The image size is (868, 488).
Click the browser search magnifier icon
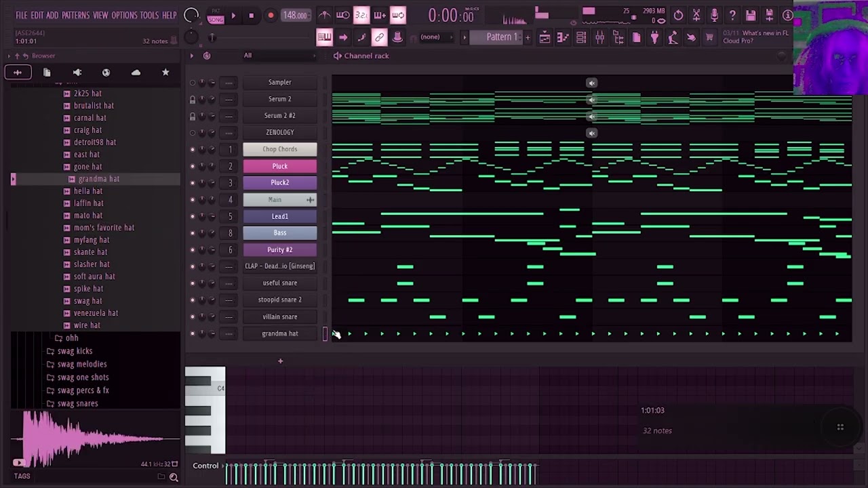174,477
